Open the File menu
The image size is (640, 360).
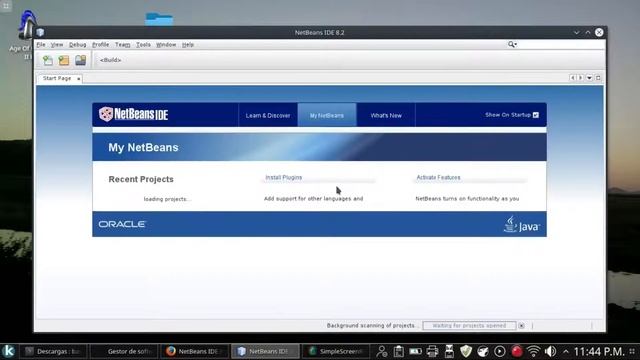click(x=41, y=44)
